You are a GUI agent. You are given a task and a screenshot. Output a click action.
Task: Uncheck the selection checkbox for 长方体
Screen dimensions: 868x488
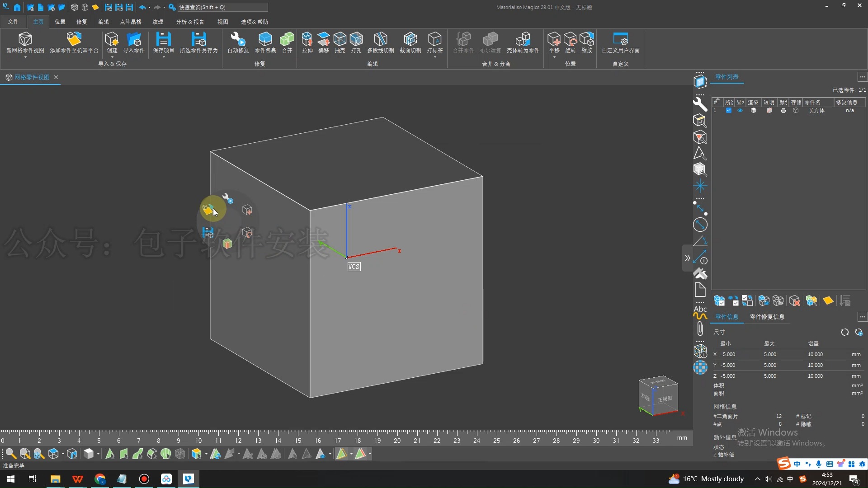[728, 111]
